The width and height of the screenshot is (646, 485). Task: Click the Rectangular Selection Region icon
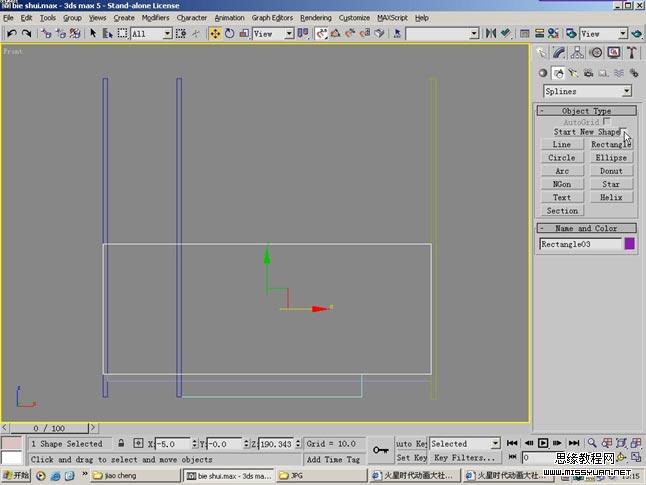point(122,33)
